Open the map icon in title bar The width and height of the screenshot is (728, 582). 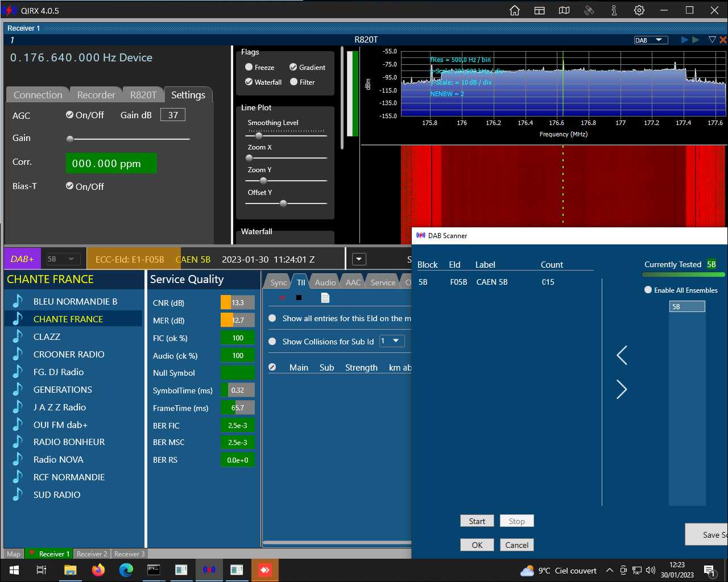(x=564, y=10)
